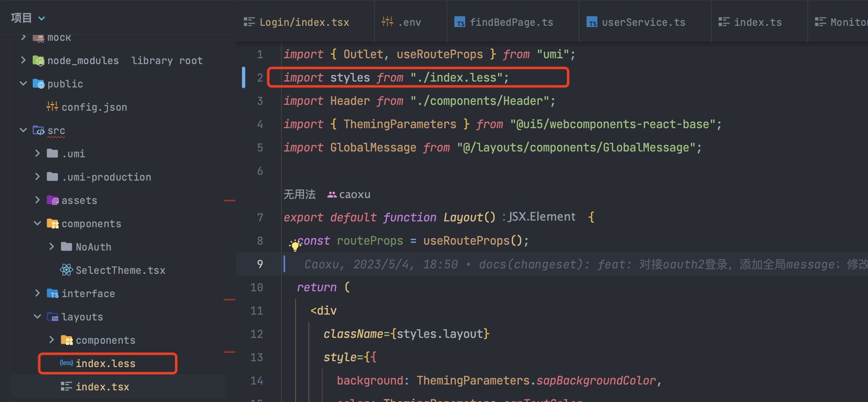Image resolution: width=868 pixels, height=402 pixels.
Task: Switch to the index.ts tab
Action: click(758, 22)
